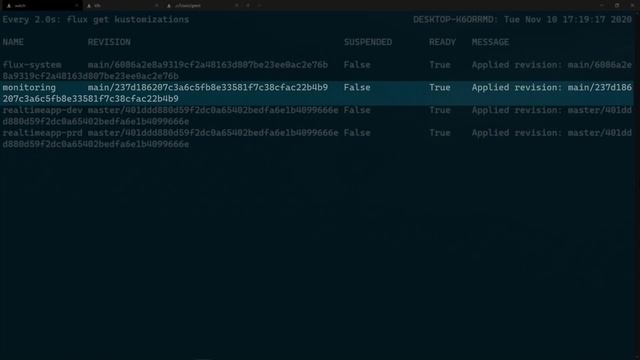Screen dimensions: 640x360
Task: Click the 'Every 2.0s: flux get kustomizations' header
Action: point(96,20)
